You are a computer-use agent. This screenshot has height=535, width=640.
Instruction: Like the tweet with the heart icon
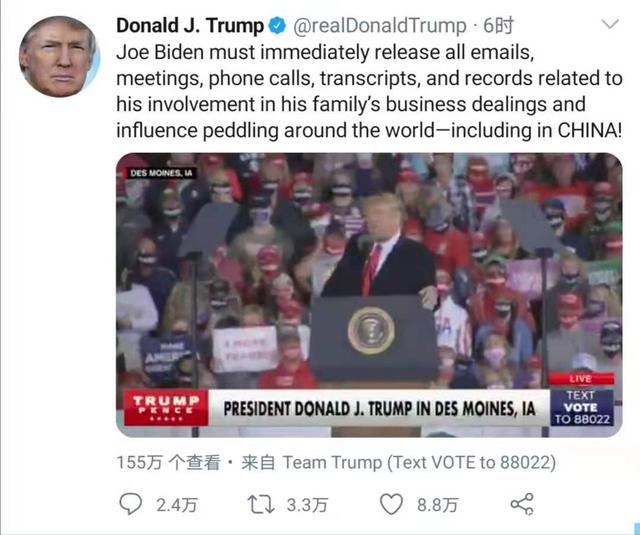(x=393, y=504)
